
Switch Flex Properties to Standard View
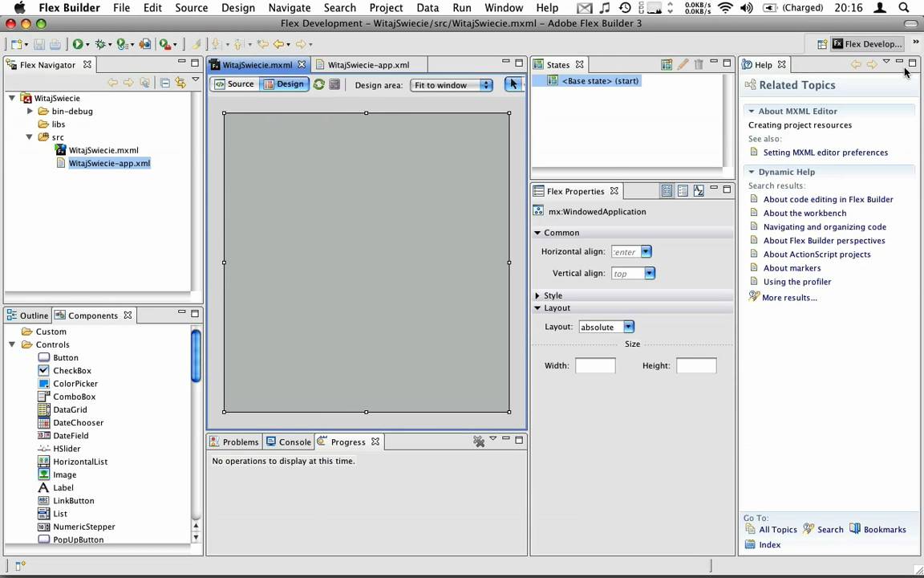[x=667, y=190]
